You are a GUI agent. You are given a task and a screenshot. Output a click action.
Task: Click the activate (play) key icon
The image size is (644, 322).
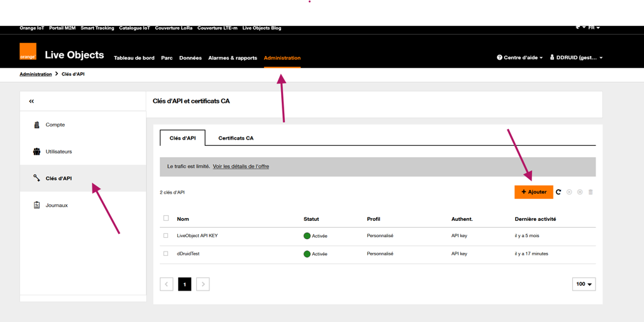point(569,192)
